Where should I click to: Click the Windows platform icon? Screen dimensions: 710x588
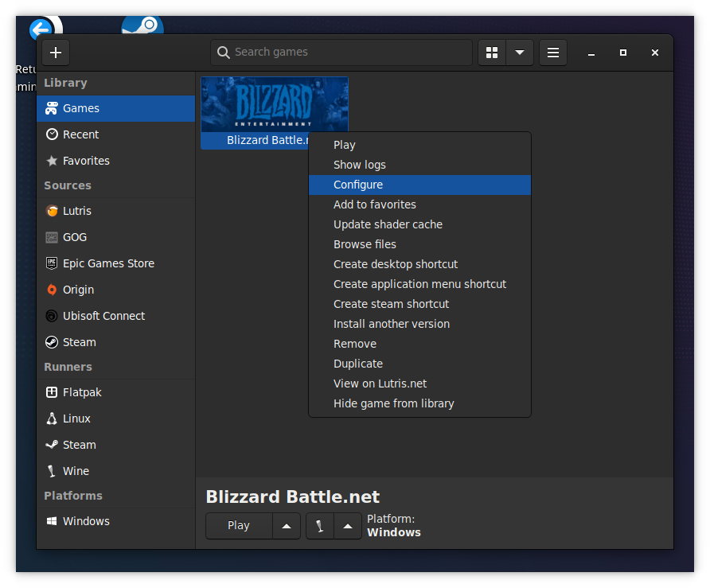[x=52, y=521]
